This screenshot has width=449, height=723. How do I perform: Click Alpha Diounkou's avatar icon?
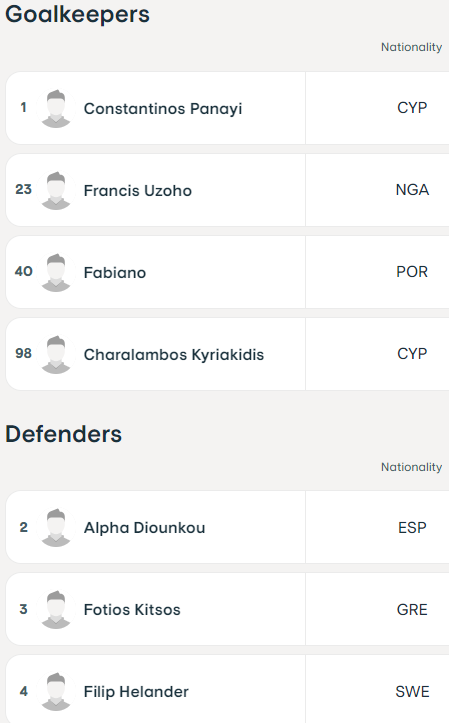pyautogui.click(x=56, y=527)
